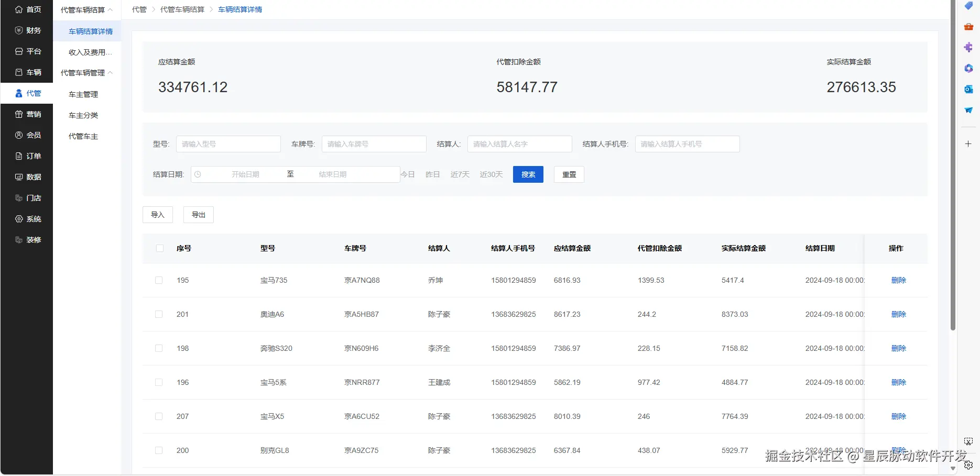Open the 车辆结算详情 menu item
The width and height of the screenshot is (980, 476).
coord(87,31)
